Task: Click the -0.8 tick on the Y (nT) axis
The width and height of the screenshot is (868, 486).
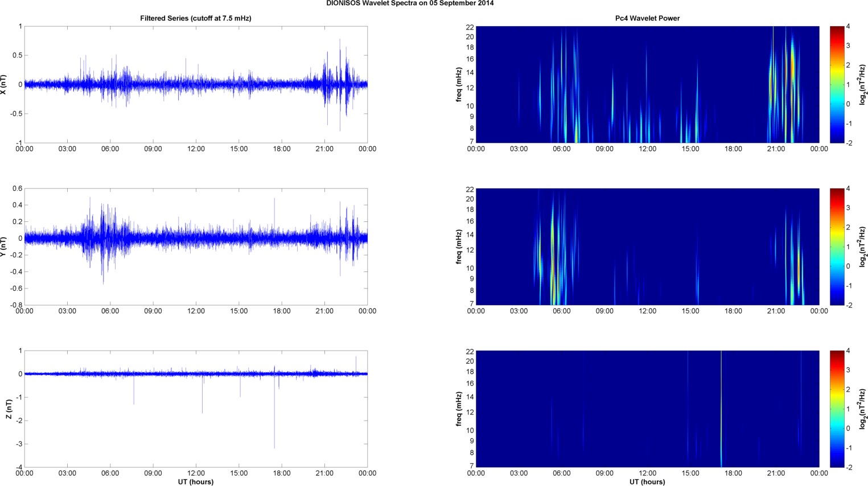Action: 16,305
